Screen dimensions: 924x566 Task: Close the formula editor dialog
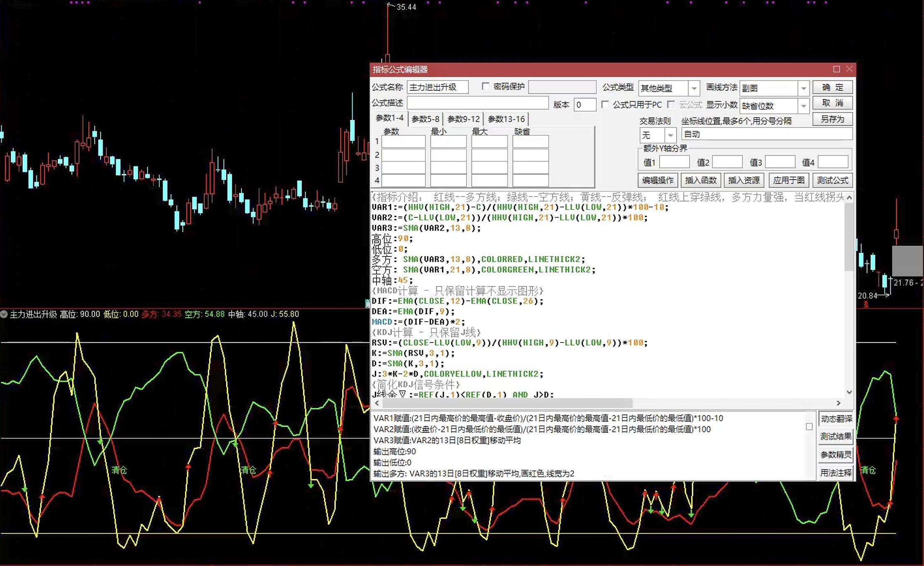click(x=849, y=69)
